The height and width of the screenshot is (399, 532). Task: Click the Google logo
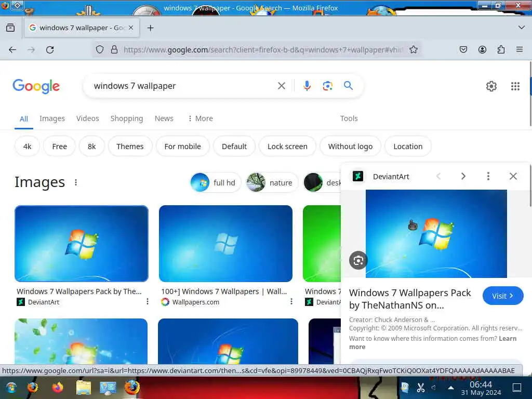click(36, 86)
